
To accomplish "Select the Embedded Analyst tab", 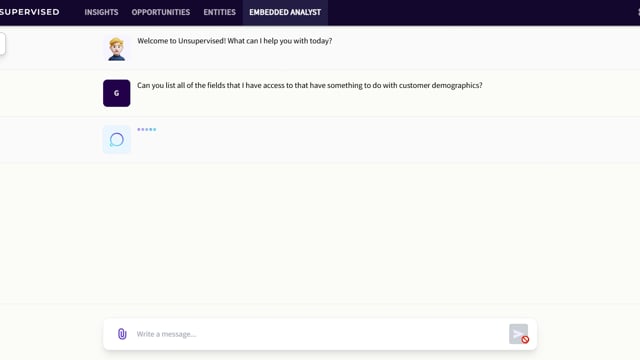I will click(285, 12).
